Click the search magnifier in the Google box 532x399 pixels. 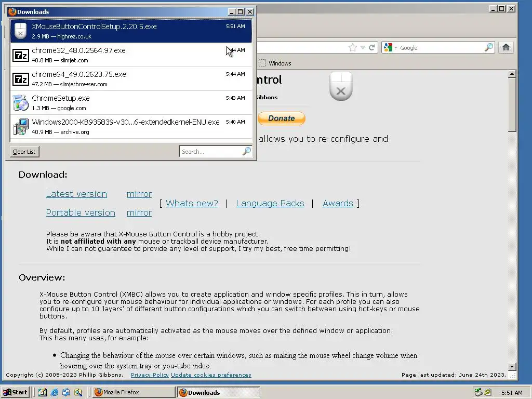click(489, 47)
